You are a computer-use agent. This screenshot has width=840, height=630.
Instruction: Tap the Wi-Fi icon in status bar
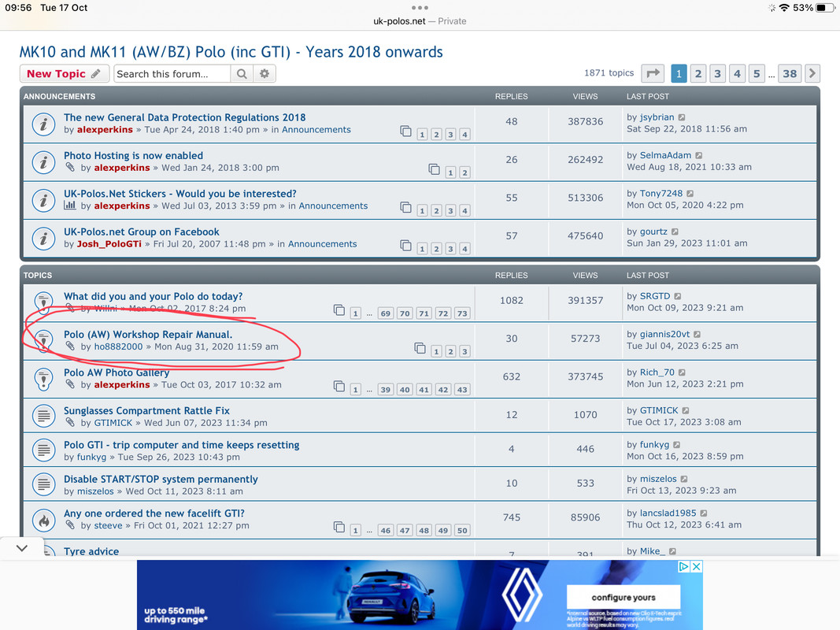tap(784, 8)
